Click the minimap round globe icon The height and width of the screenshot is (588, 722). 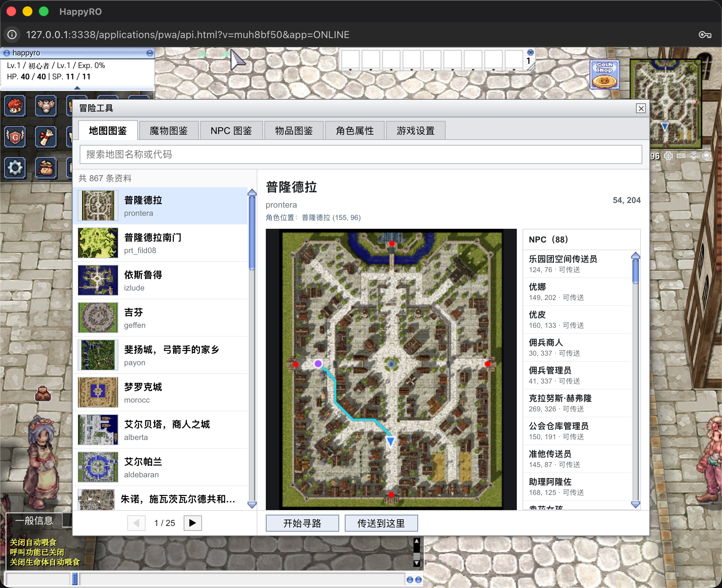[706, 156]
